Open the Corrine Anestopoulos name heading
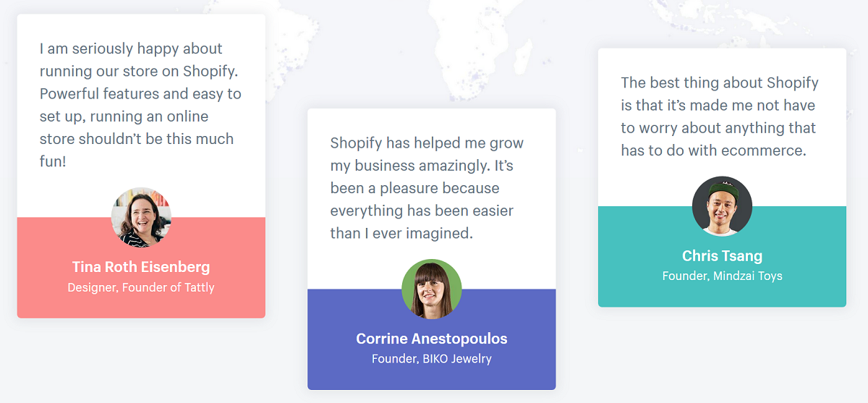 click(x=432, y=339)
